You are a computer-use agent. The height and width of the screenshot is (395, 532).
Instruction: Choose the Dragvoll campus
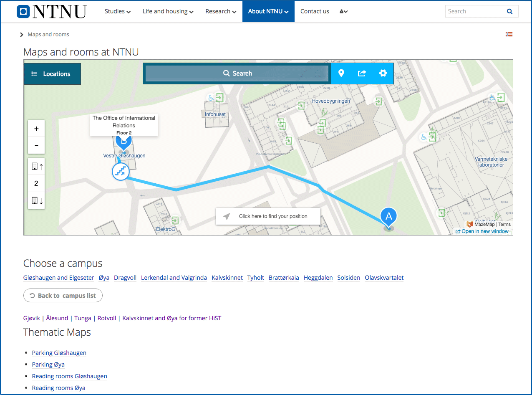click(x=125, y=278)
